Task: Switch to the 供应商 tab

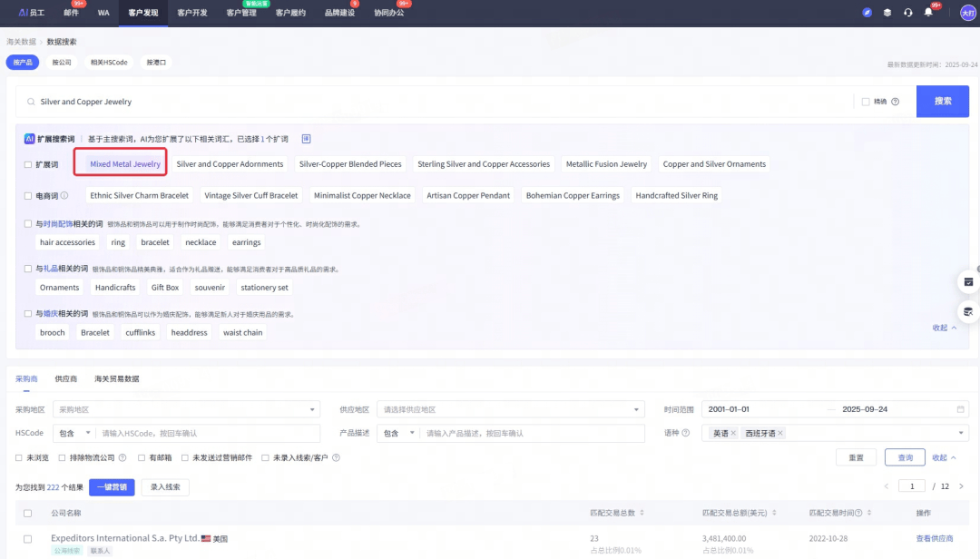Action: point(66,378)
